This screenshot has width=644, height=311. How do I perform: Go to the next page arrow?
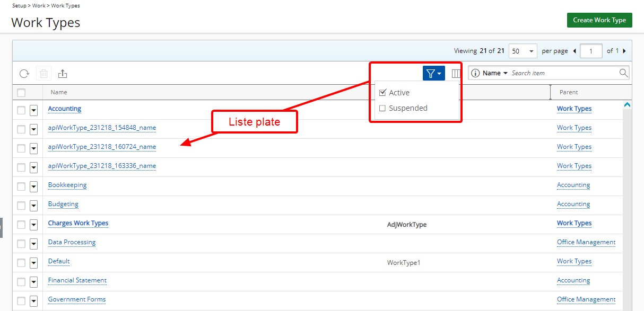[x=624, y=51]
